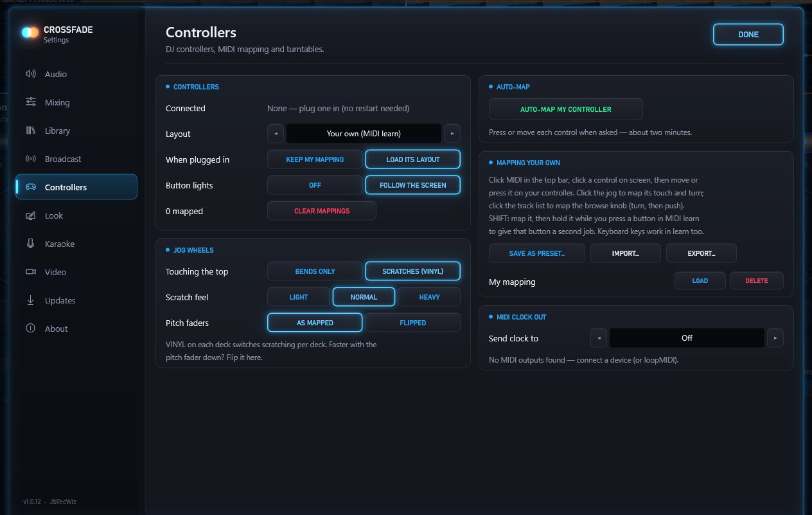Click the Mixing sliders icon
The width and height of the screenshot is (812, 515).
pyautogui.click(x=30, y=102)
